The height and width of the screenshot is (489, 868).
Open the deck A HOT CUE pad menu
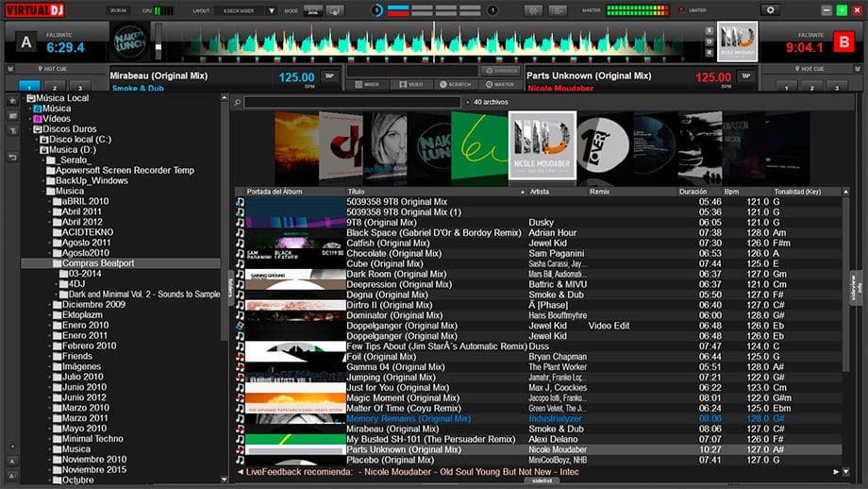(52, 69)
